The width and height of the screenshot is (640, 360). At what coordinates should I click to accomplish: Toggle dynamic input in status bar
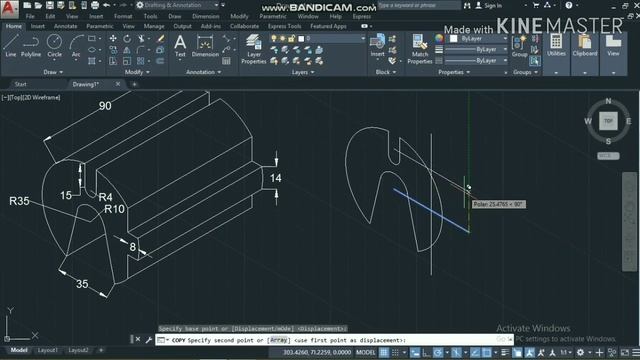(415, 352)
